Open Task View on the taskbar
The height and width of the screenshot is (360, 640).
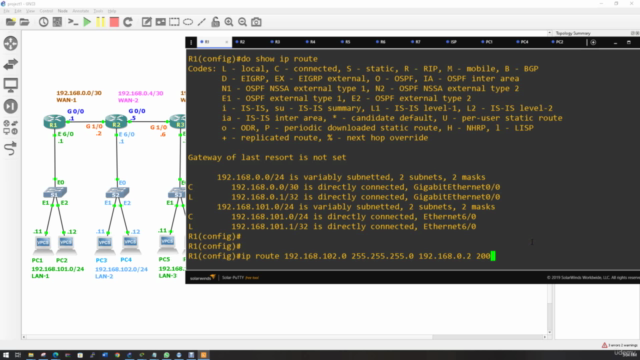(18, 355)
